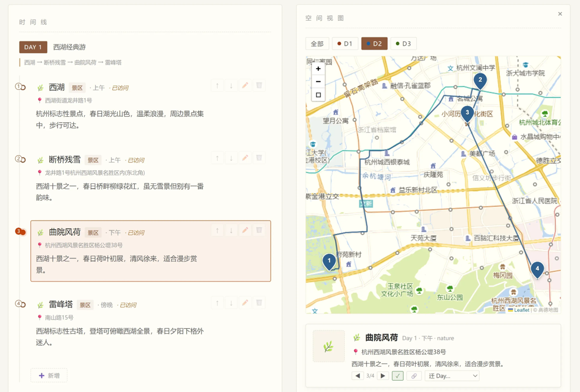
Task: Filter map to D3
Action: (x=403, y=43)
